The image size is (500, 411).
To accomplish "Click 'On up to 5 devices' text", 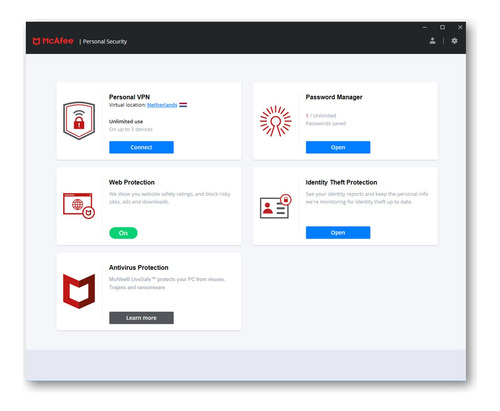I will click(x=131, y=129).
